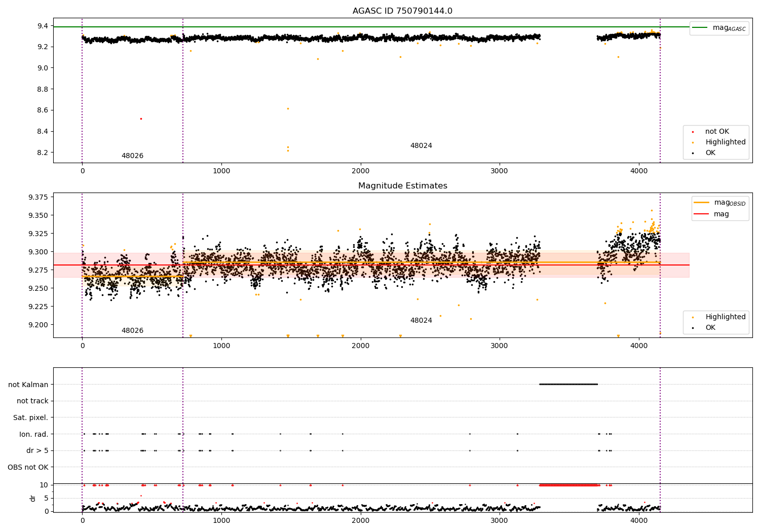Click the obsid label 48024 in top plot
760x532 pixels.
click(x=421, y=146)
